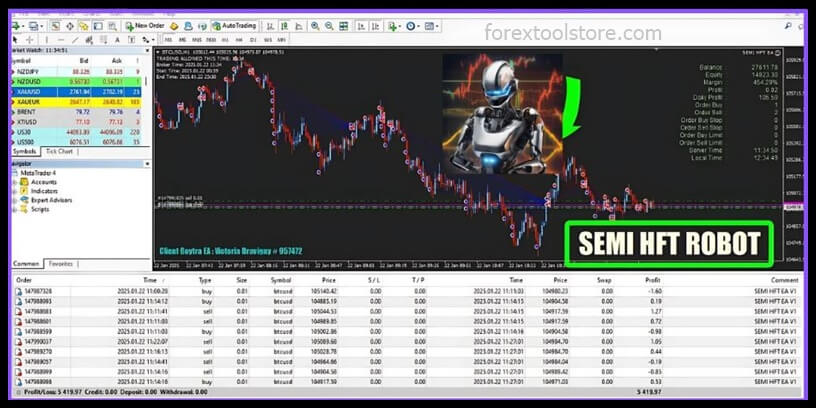The height and width of the screenshot is (408, 816).
Task: Switch to H4 timeframe
Action: [x=239, y=40]
